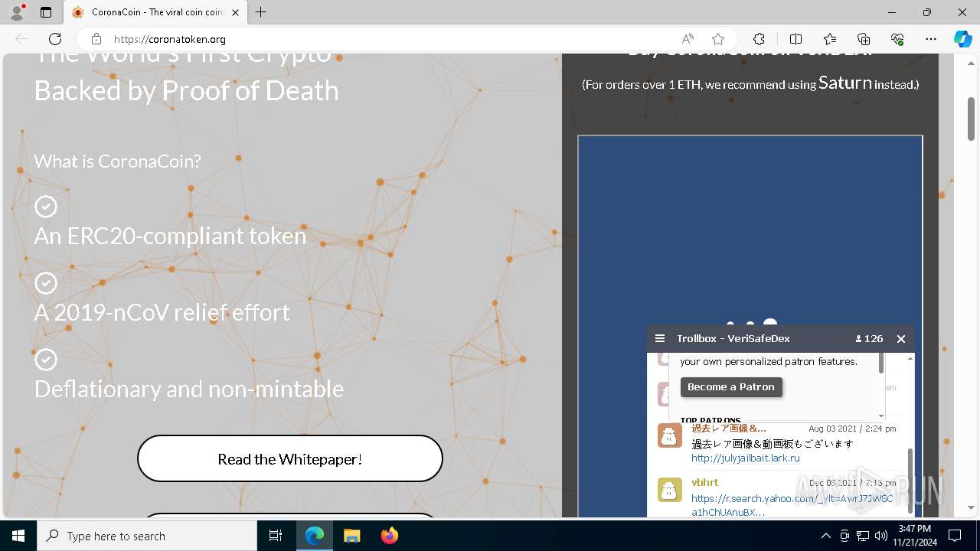The height and width of the screenshot is (551, 980).
Task: Open the Trollbox hamburger menu
Action: [660, 338]
